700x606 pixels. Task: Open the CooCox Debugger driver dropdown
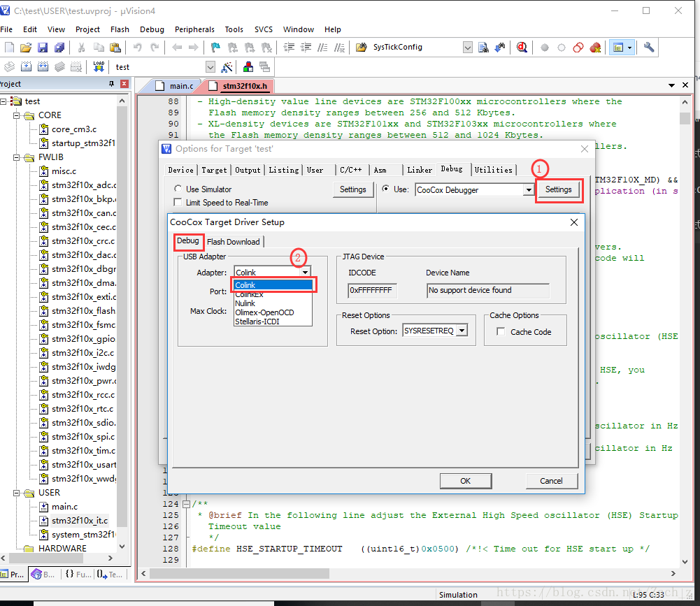(x=529, y=190)
